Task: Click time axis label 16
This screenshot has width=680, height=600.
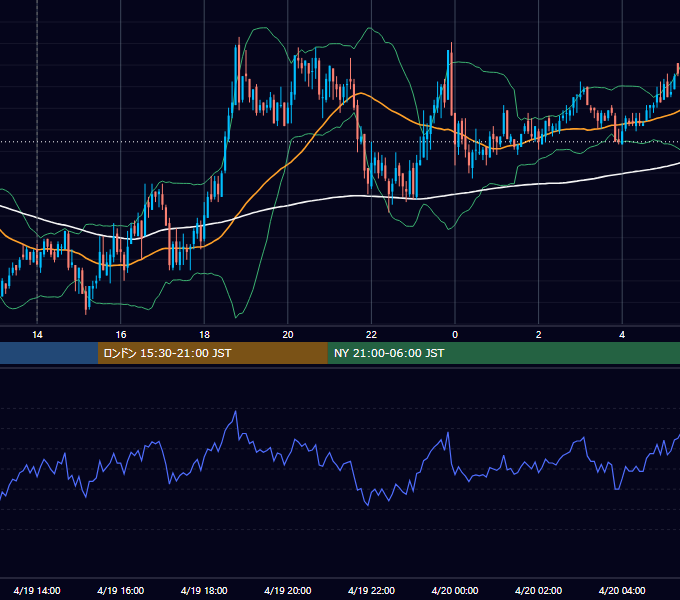Action: pos(121,335)
